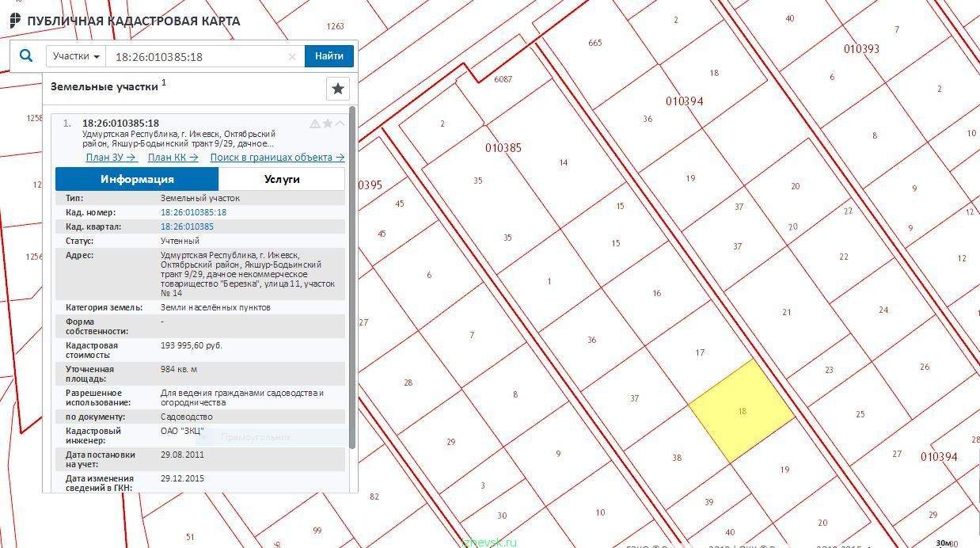Click parcel 40 at the top of the map
The width and height of the screenshot is (980, 548).
click(790, 18)
